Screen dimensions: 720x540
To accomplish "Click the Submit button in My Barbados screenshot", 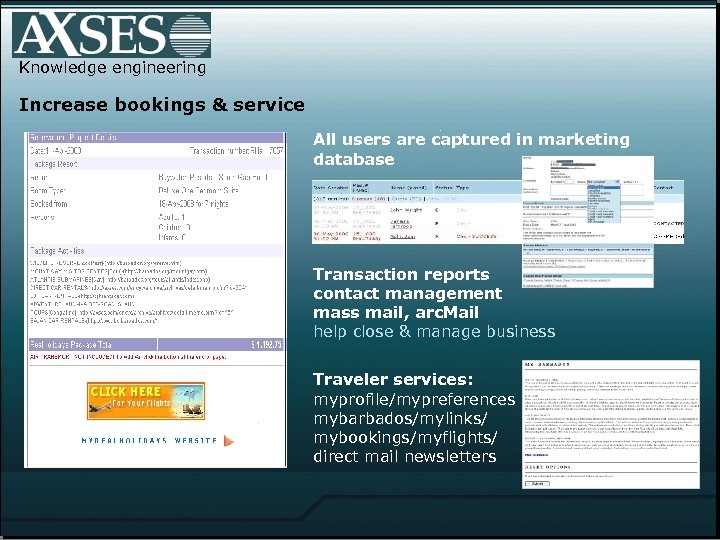I will [537, 484].
